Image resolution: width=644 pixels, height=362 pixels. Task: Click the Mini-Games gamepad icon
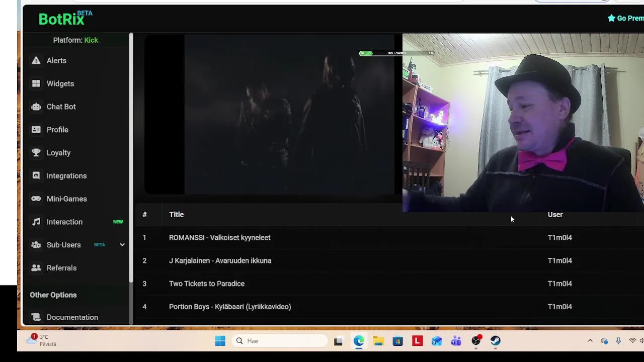(36, 199)
